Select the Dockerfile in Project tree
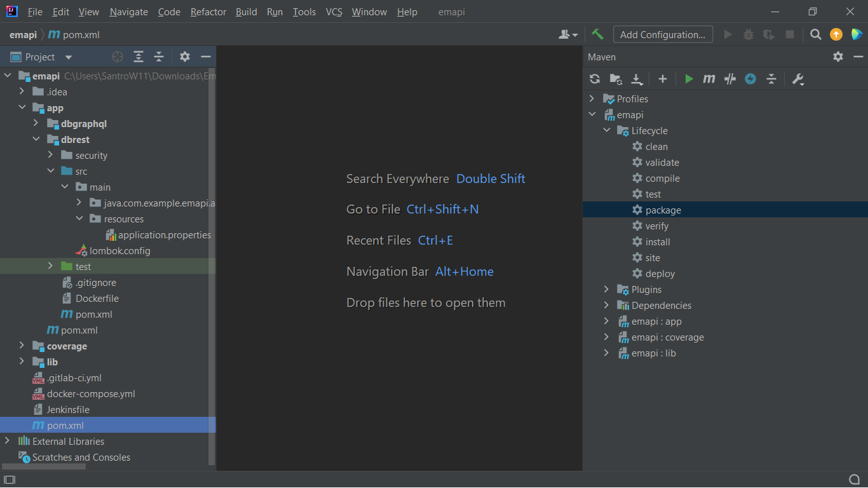The image size is (868, 488). [97, 299]
